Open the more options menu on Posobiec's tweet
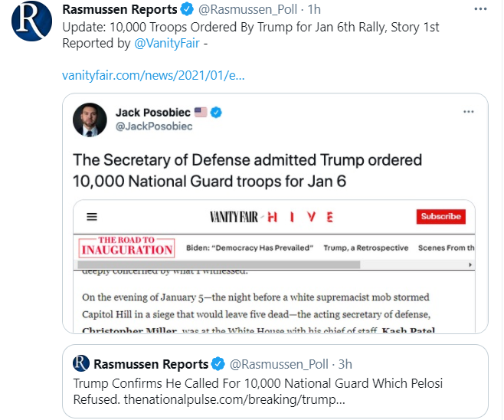Screen dimensions: 504x420 tap(469, 112)
